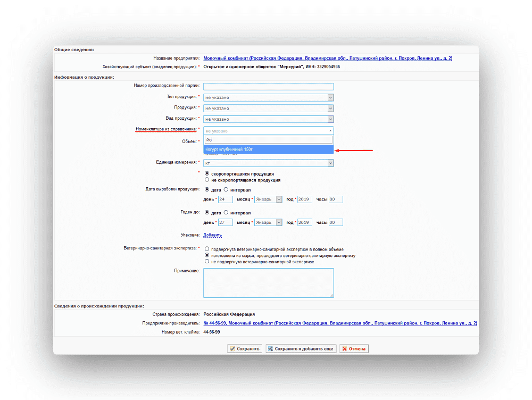This screenshot has height=400, width=532.
Task: Open production date месяц dropdown
Action: pos(268,199)
